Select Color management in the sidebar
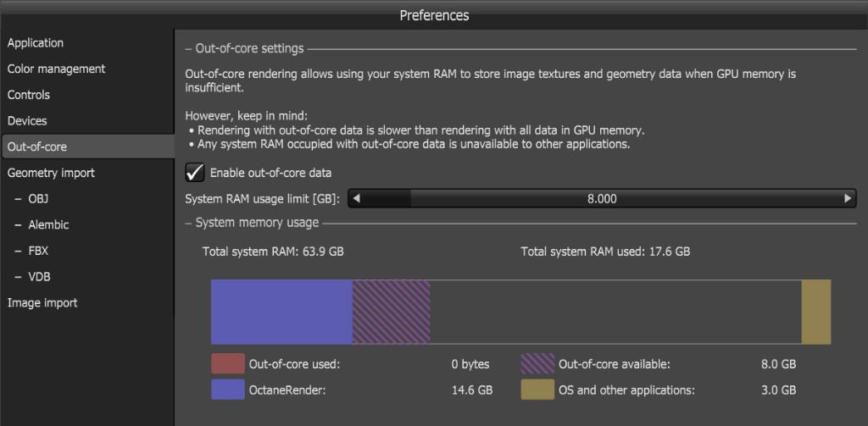This screenshot has width=868, height=426. pyautogui.click(x=56, y=69)
